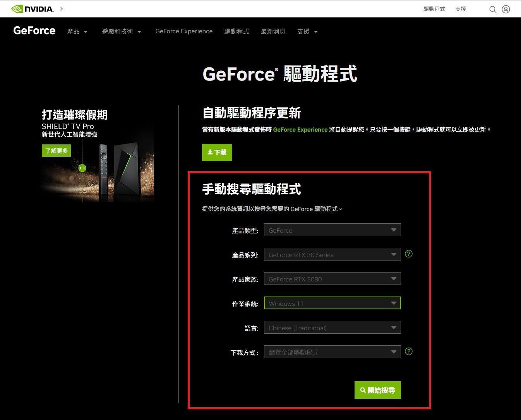
Task: Expand the 支援 menu in GeForce nav bar
Action: coord(307,31)
